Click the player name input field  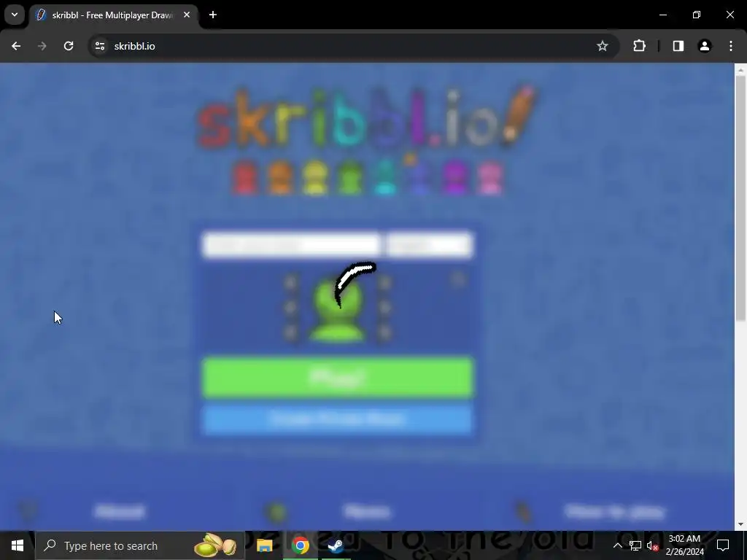click(x=291, y=245)
